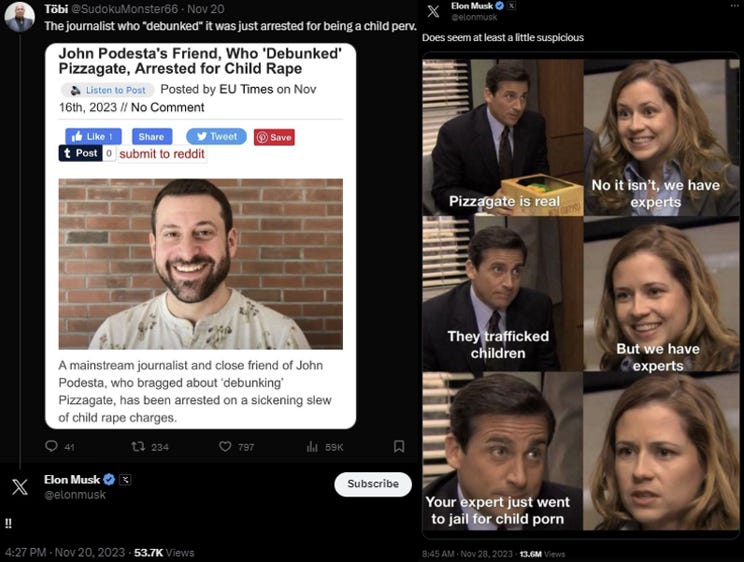Open the @SudokuMonster66 handle link

(125, 9)
